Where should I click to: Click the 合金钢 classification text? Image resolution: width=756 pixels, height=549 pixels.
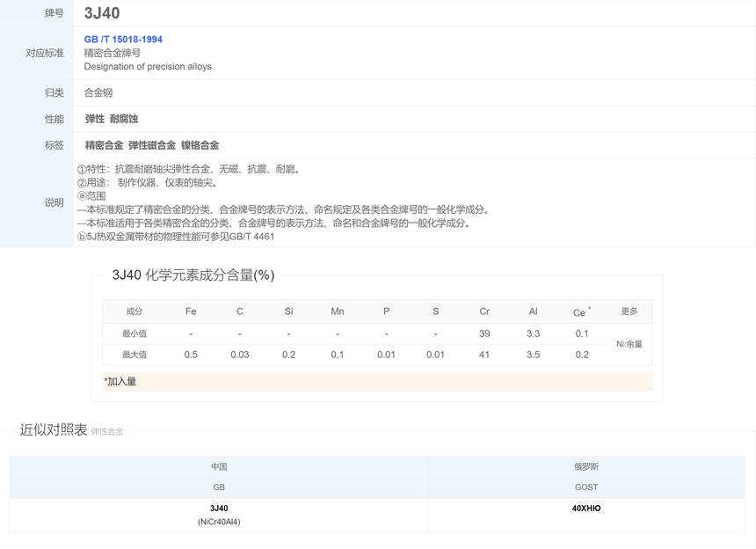98,92
